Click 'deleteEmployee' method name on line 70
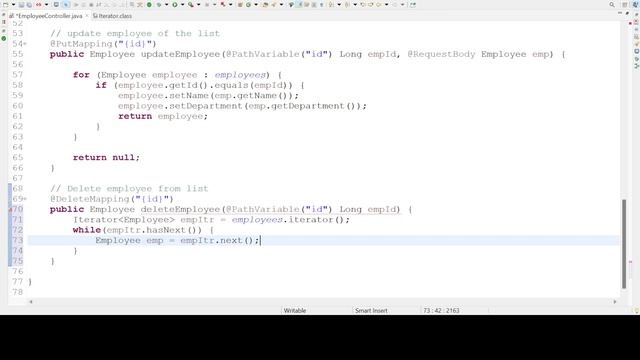 [x=180, y=209]
